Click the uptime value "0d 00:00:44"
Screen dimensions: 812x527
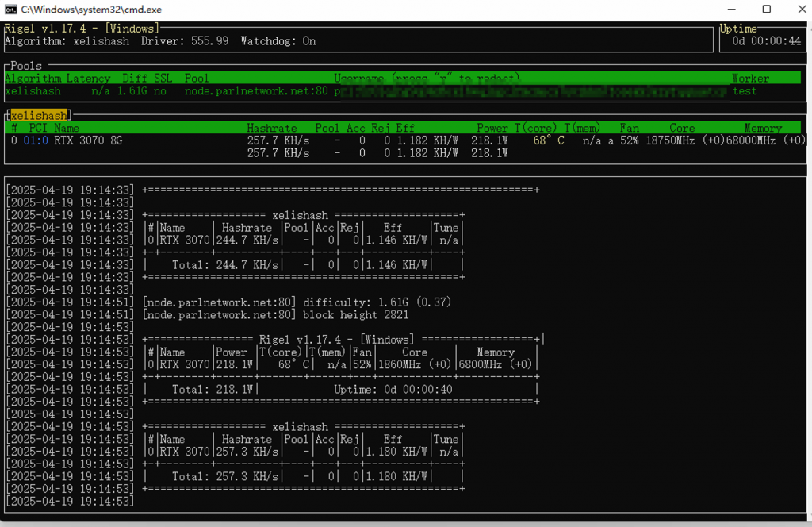pyautogui.click(x=767, y=41)
